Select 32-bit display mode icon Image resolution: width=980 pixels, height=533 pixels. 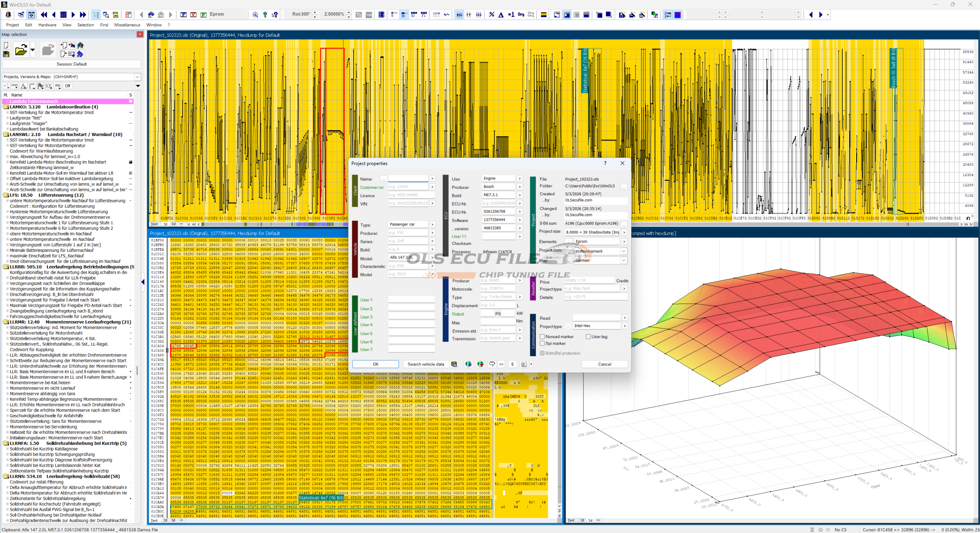click(413, 15)
